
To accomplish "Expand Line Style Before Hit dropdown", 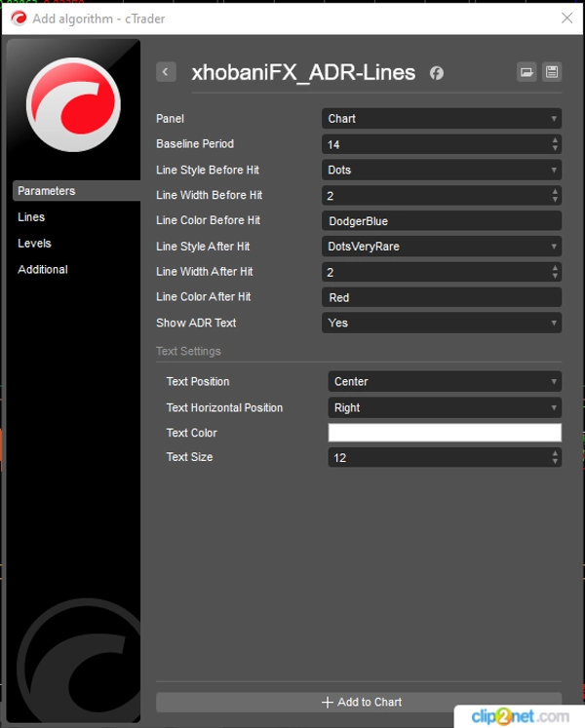I will click(441, 170).
